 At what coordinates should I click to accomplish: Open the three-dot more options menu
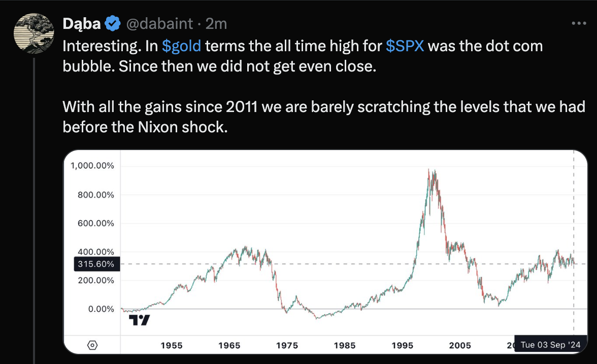click(x=579, y=24)
